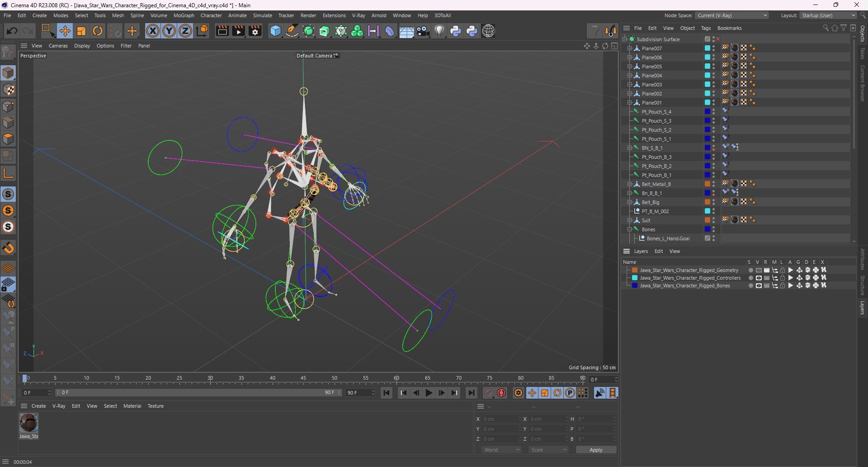Select the Scale tool
868x467 pixels.
pyautogui.click(x=81, y=31)
